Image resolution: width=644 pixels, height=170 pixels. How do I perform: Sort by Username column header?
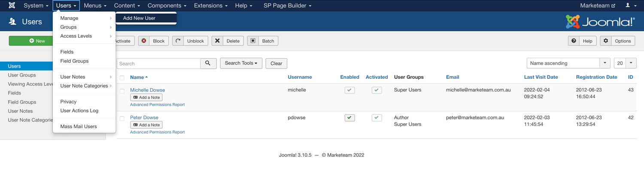300,77
